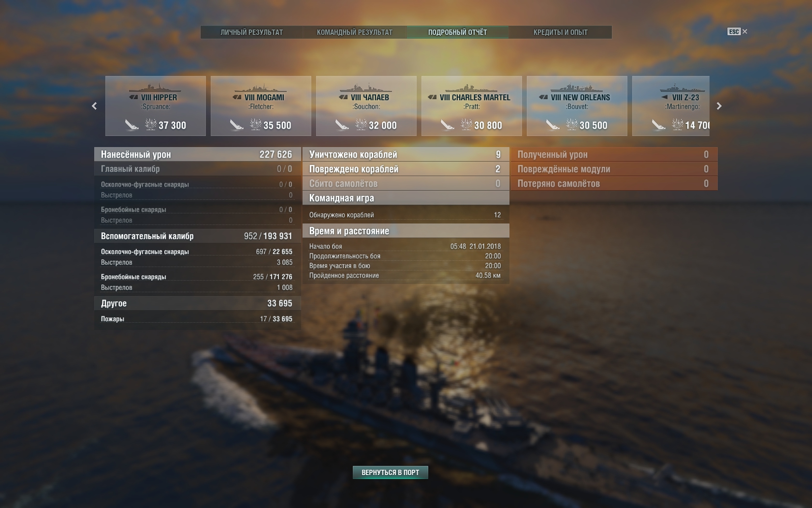Close the report with ESC button
This screenshot has height=508, width=812.
pos(738,31)
